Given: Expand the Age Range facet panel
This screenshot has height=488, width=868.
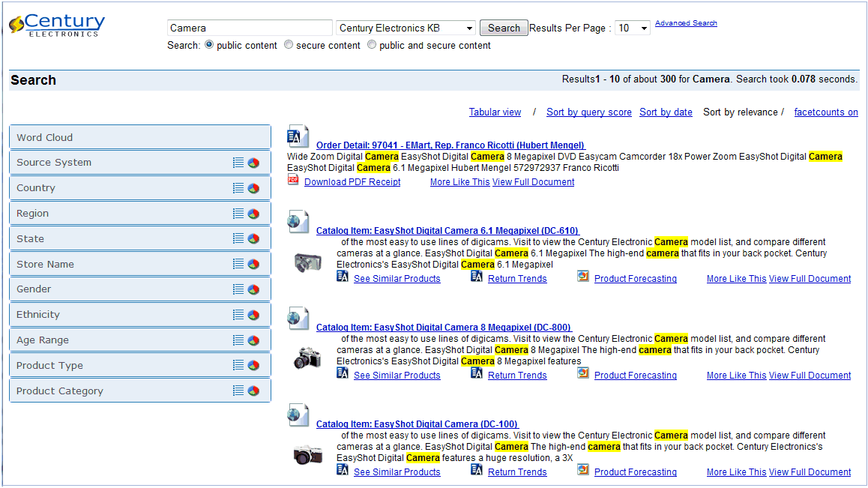Looking at the screenshot, I should coord(140,340).
